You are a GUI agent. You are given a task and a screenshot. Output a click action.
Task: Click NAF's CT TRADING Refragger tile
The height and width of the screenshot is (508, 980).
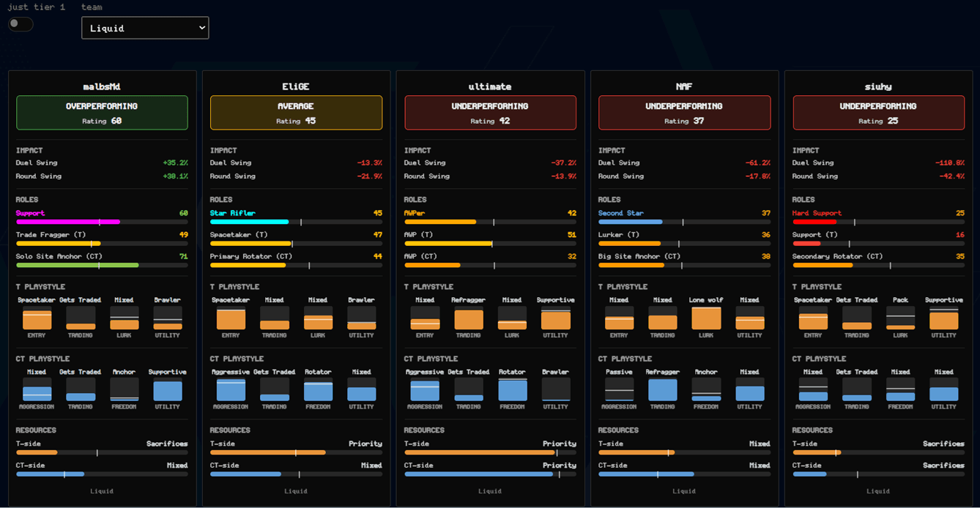tap(663, 389)
